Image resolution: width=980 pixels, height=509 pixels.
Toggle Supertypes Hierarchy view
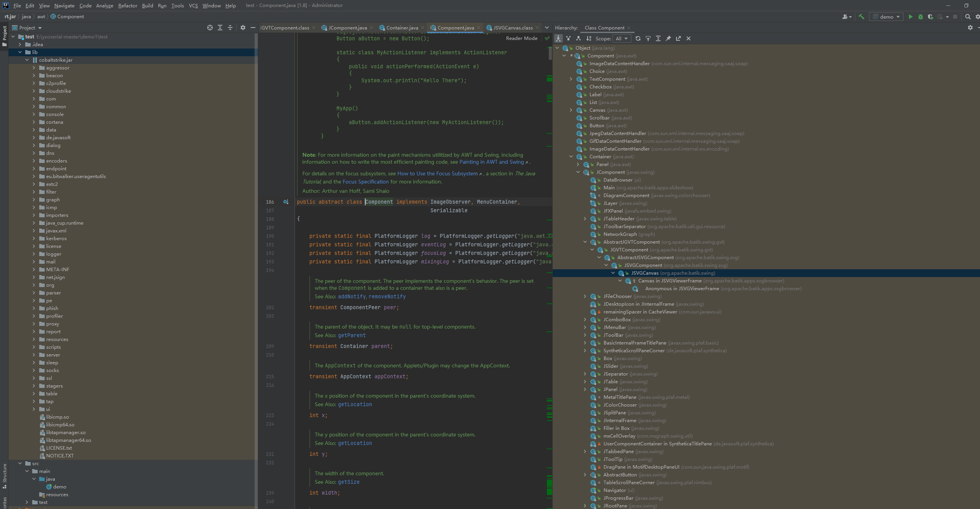coord(568,38)
